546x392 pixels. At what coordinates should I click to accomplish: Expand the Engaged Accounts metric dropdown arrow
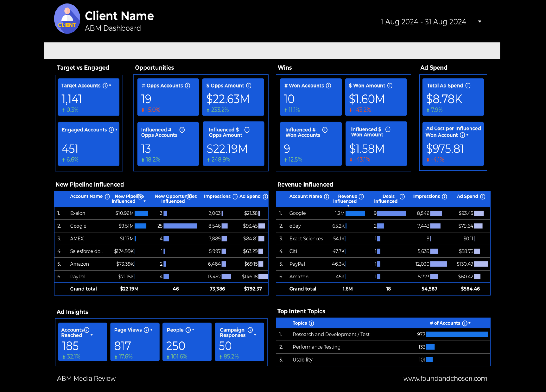tap(117, 130)
